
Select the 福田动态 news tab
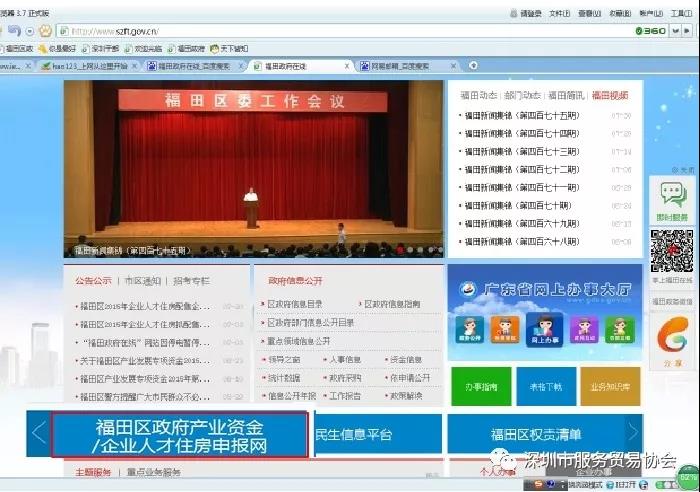[x=478, y=95]
